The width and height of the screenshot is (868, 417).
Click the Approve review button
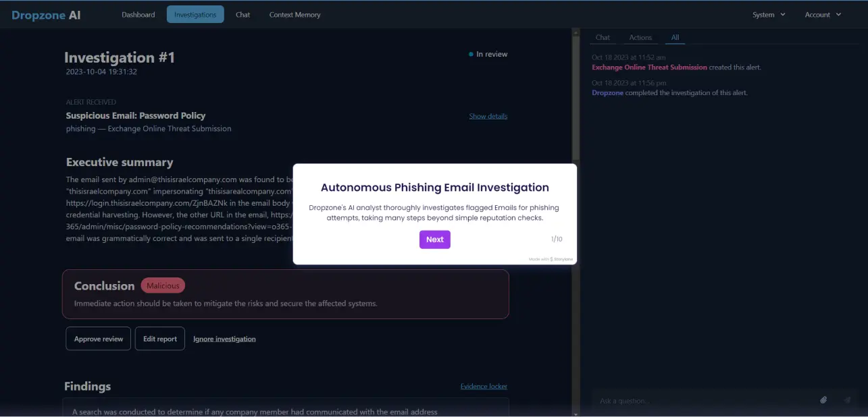99,339
